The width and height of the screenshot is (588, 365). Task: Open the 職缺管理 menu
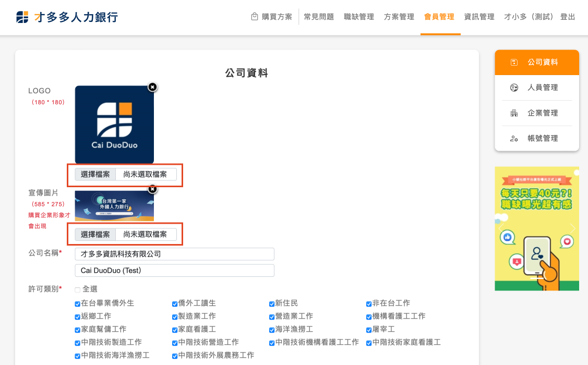pos(359,17)
